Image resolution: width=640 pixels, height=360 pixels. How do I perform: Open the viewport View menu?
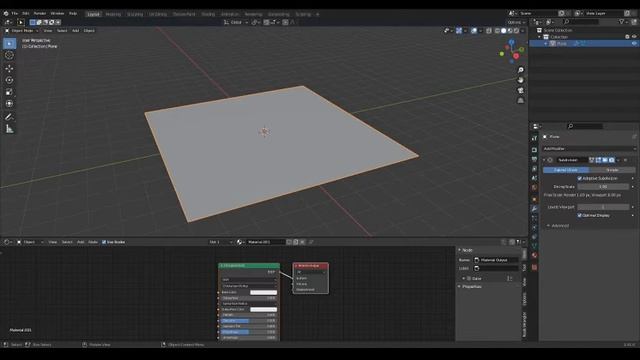point(48,31)
